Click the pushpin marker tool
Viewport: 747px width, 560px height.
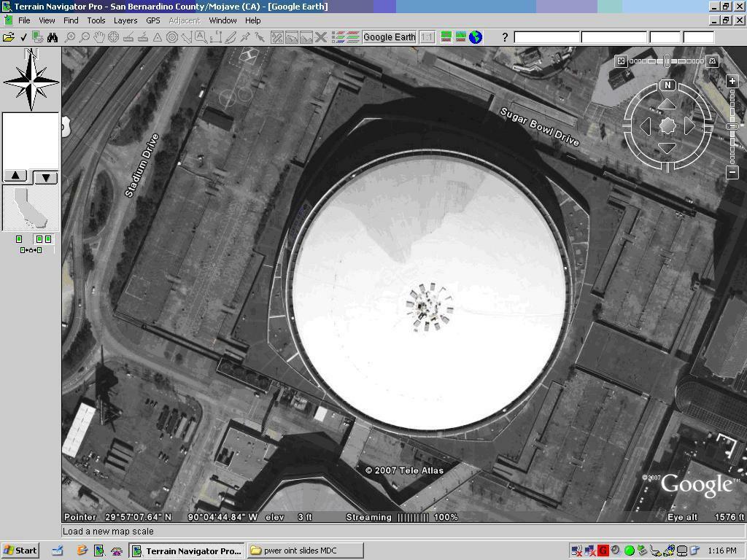tap(245, 37)
